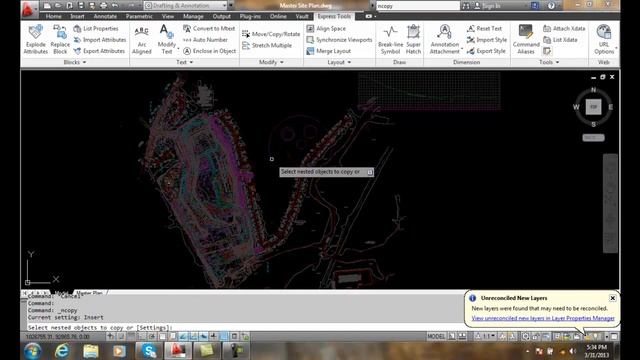640x360 pixels.
Task: Click Export Attributes
Action: (x=99, y=51)
